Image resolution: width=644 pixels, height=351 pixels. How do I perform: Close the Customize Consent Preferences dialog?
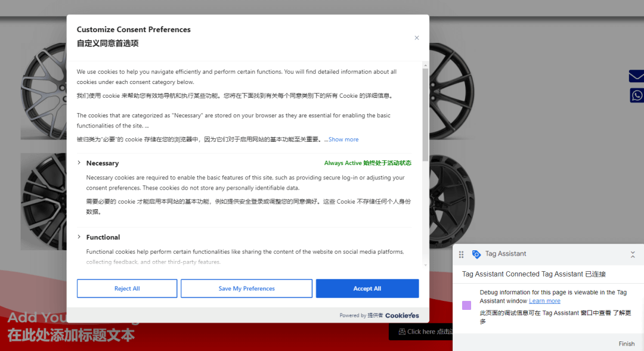[417, 38]
